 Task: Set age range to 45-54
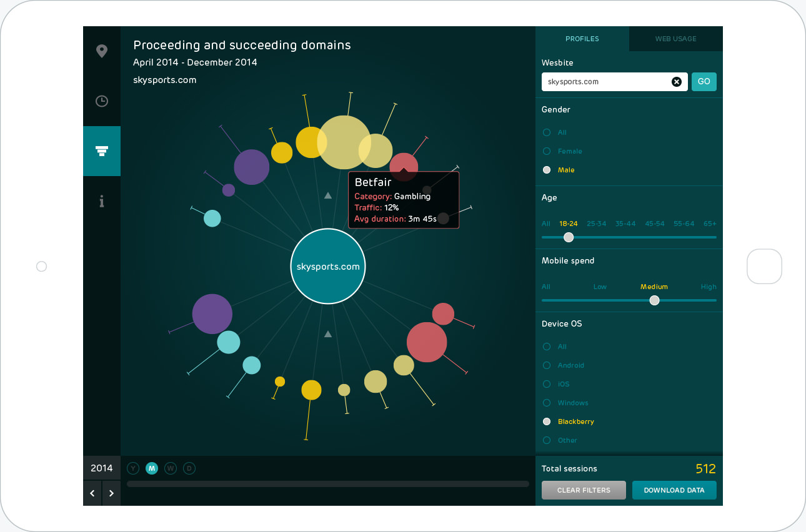(655, 224)
